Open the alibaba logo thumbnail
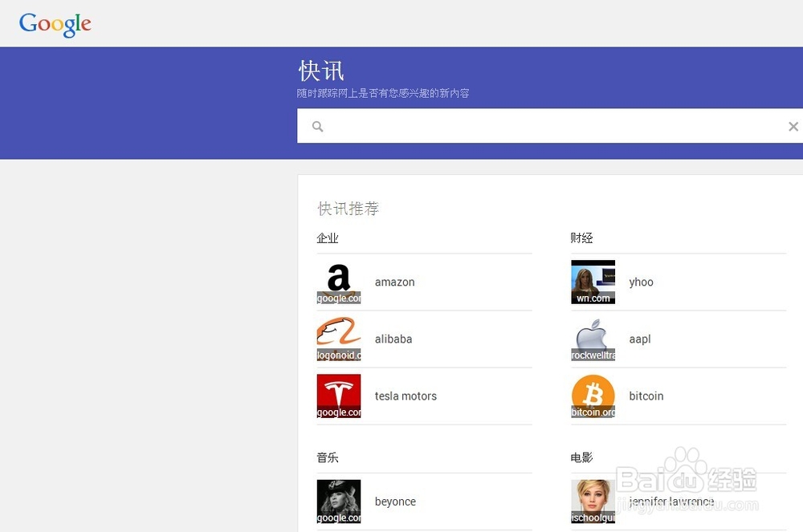 coord(339,339)
